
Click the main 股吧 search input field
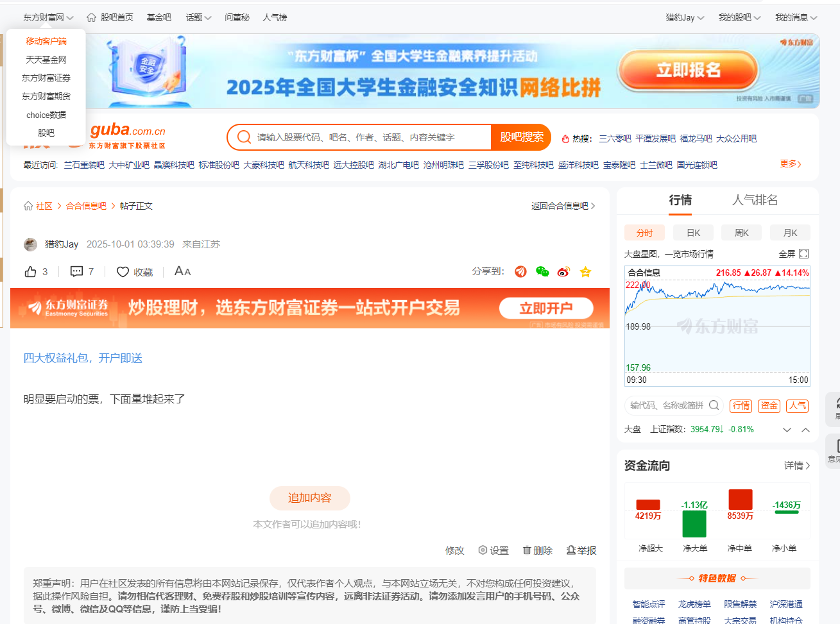pos(371,137)
